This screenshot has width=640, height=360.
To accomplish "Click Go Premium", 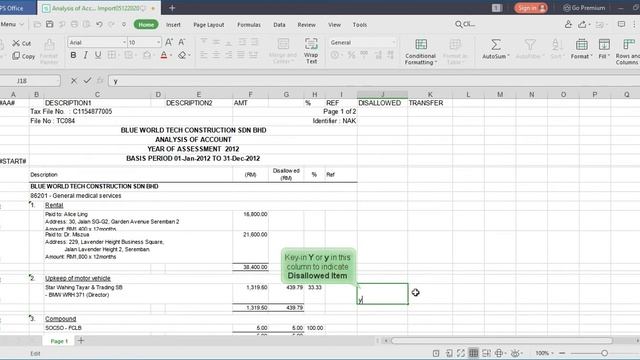I will [x=584, y=8].
